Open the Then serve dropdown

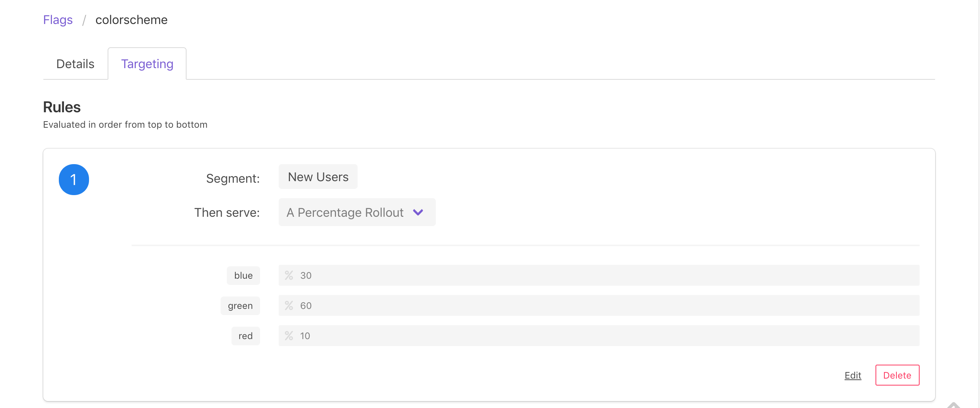pyautogui.click(x=357, y=212)
